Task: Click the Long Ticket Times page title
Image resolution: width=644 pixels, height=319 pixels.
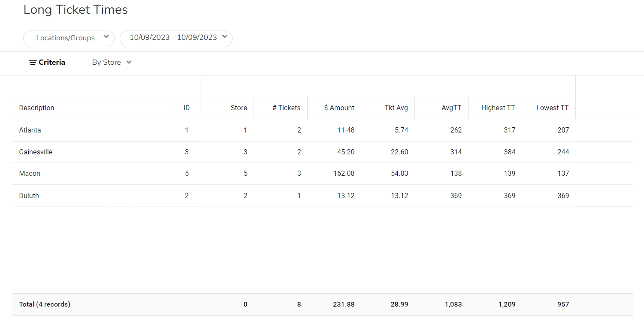Action: [x=76, y=10]
